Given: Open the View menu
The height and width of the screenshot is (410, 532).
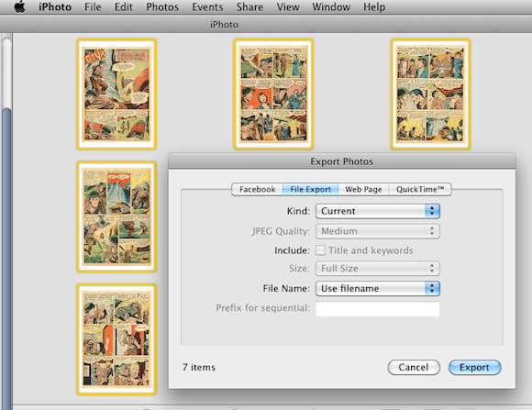Looking at the screenshot, I should pos(288,7).
